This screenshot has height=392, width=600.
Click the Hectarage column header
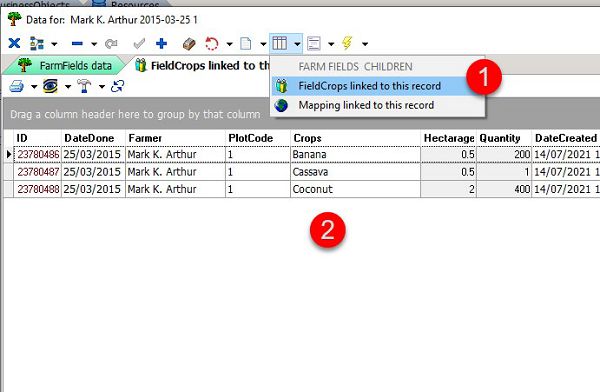click(x=448, y=138)
